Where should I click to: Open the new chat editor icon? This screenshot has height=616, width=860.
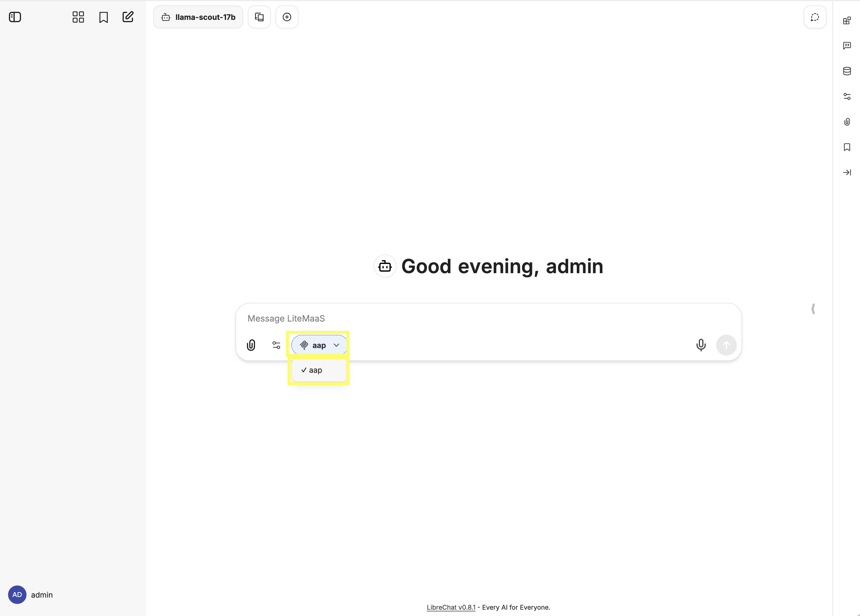point(128,17)
